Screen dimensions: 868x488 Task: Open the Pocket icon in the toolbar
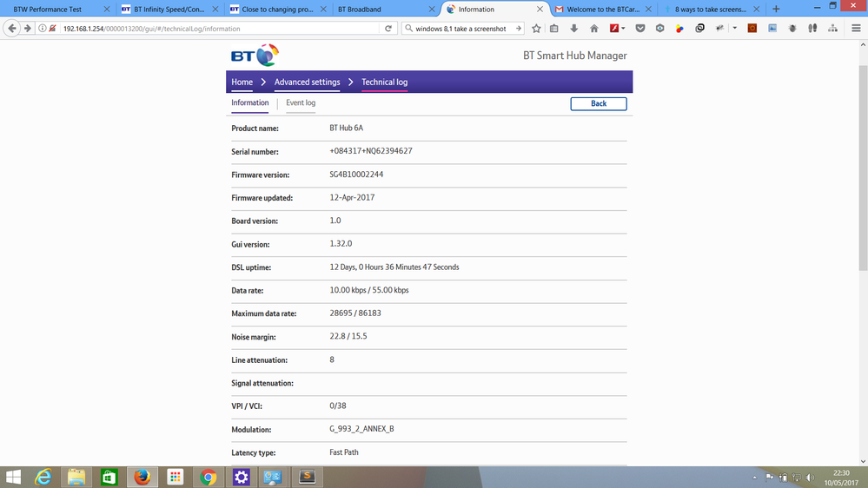[x=640, y=28]
